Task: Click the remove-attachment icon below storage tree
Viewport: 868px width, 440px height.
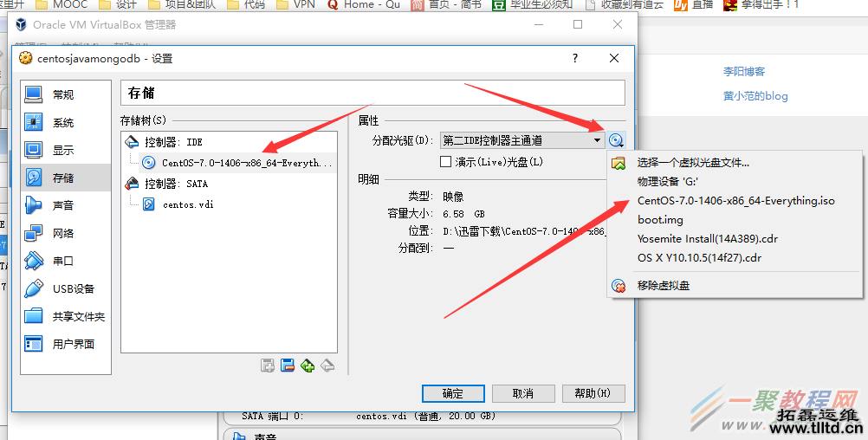Action: pyautogui.click(x=327, y=366)
